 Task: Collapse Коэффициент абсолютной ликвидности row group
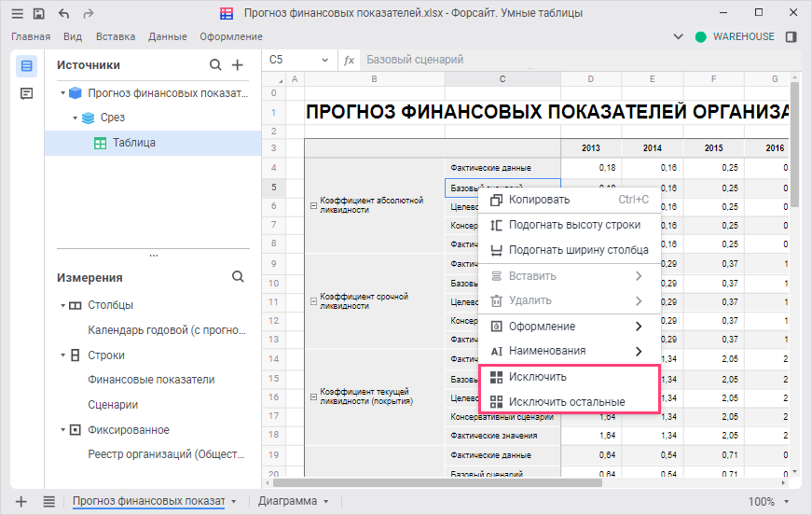click(x=313, y=205)
